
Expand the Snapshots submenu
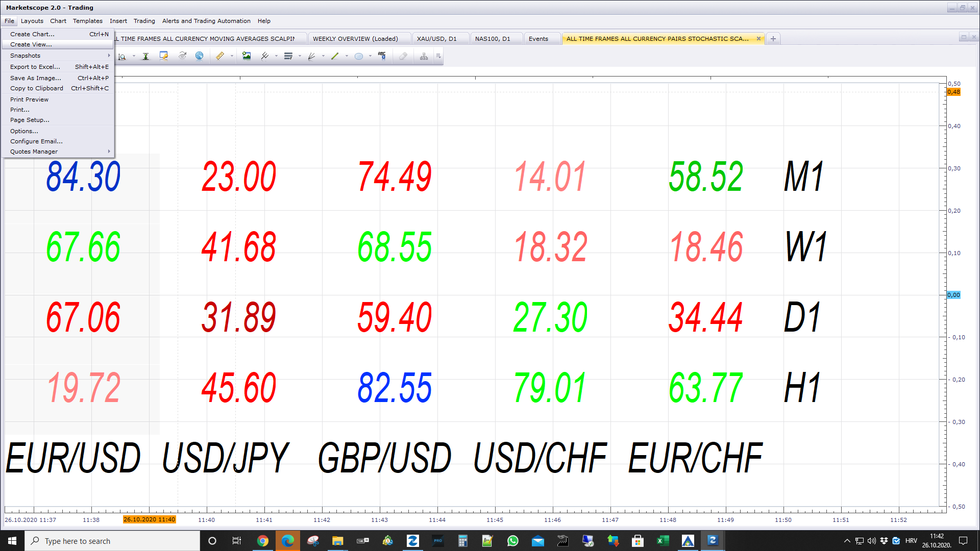click(x=58, y=56)
